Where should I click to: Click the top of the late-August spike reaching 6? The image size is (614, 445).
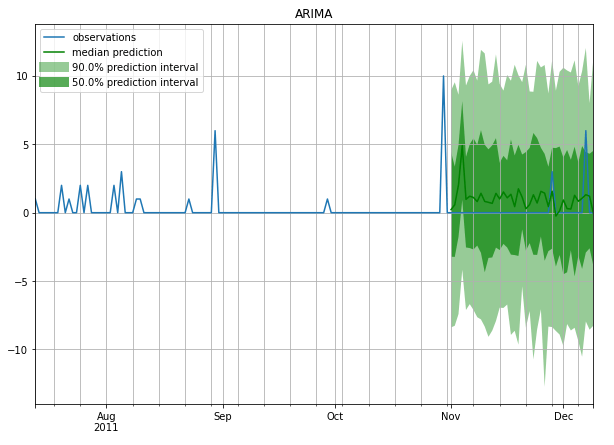coord(215,131)
